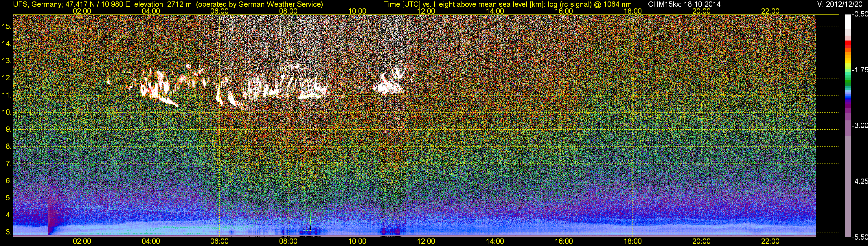Screen dimensions: 868x246
Task: Click the '12.' height axis label
Action: 7,78
